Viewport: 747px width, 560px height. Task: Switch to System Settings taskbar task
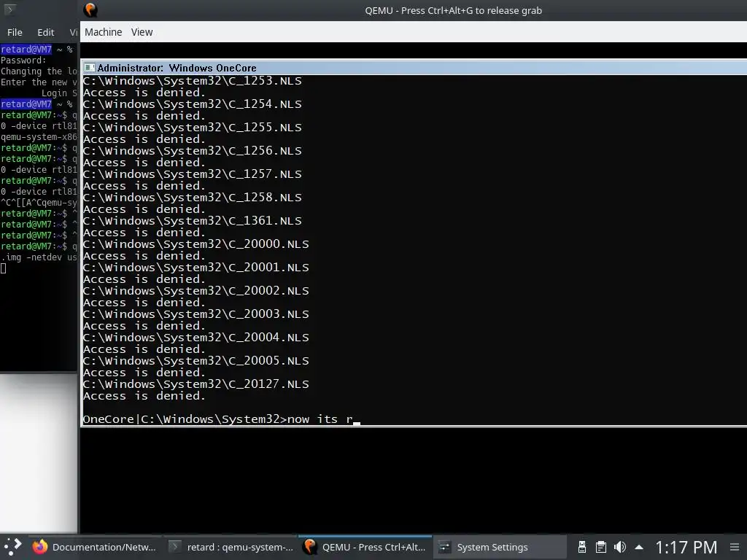(x=500, y=547)
